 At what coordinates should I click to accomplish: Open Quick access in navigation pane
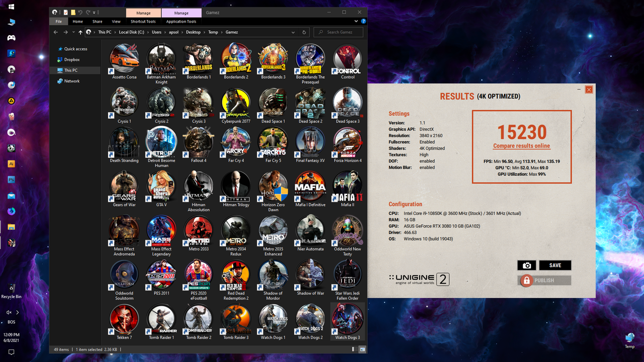click(x=75, y=49)
